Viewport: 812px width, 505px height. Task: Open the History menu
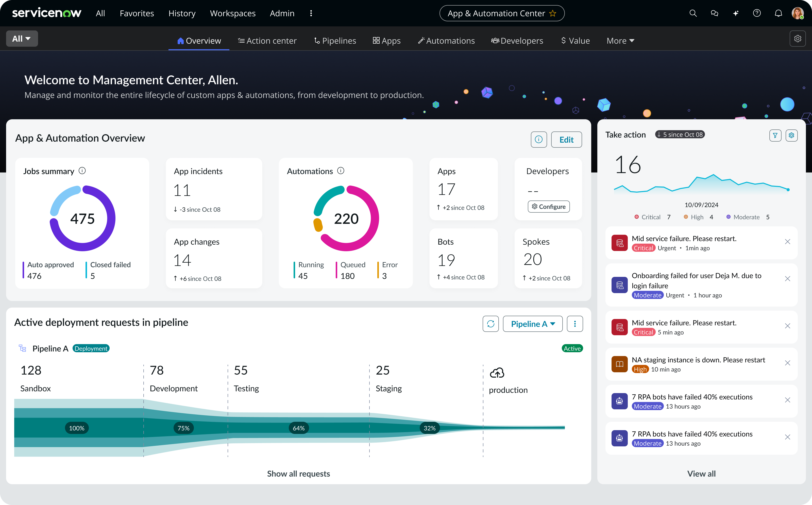(x=182, y=13)
